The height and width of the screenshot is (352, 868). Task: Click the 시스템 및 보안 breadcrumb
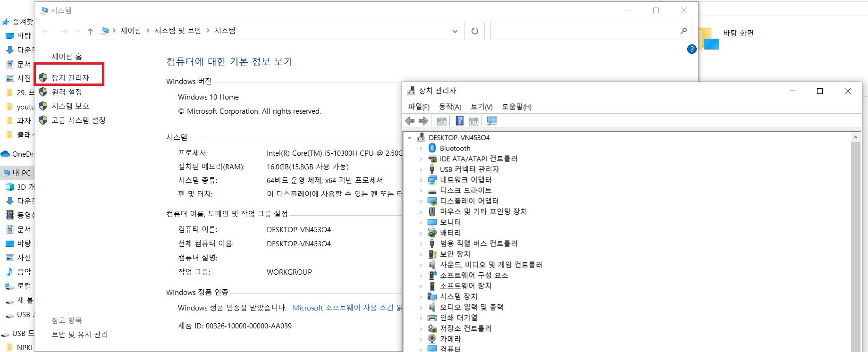(x=178, y=31)
